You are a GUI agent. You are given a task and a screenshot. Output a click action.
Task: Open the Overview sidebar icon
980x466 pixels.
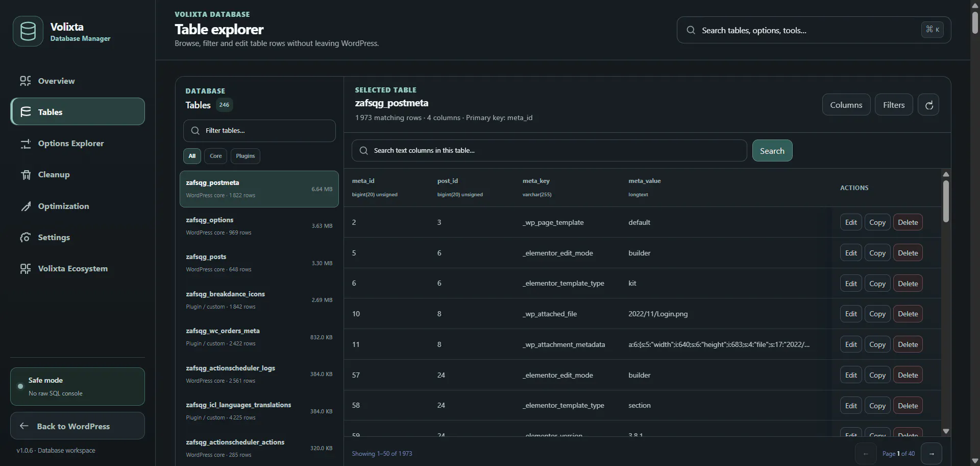(x=25, y=81)
